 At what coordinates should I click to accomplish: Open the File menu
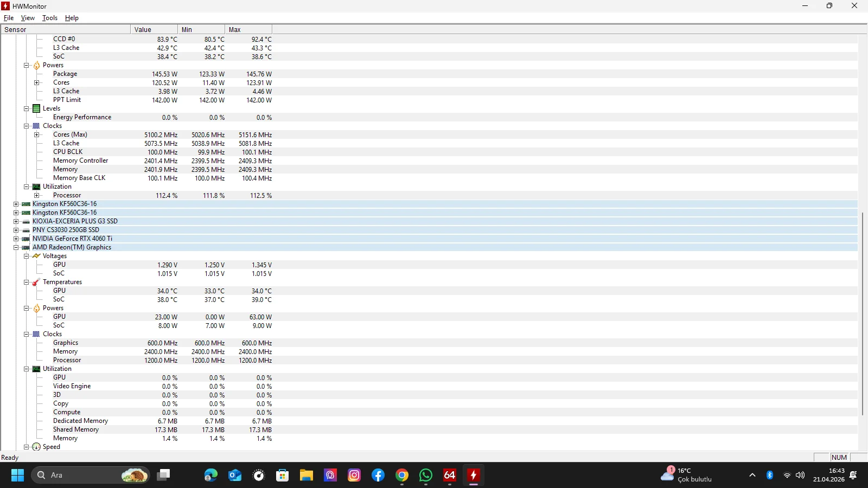[9, 18]
